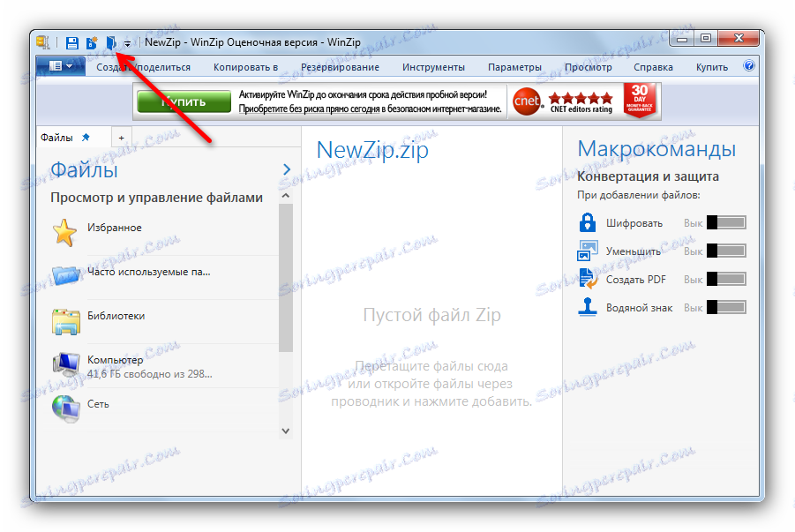
Task: Minimize the WinZip window
Action: point(682,39)
